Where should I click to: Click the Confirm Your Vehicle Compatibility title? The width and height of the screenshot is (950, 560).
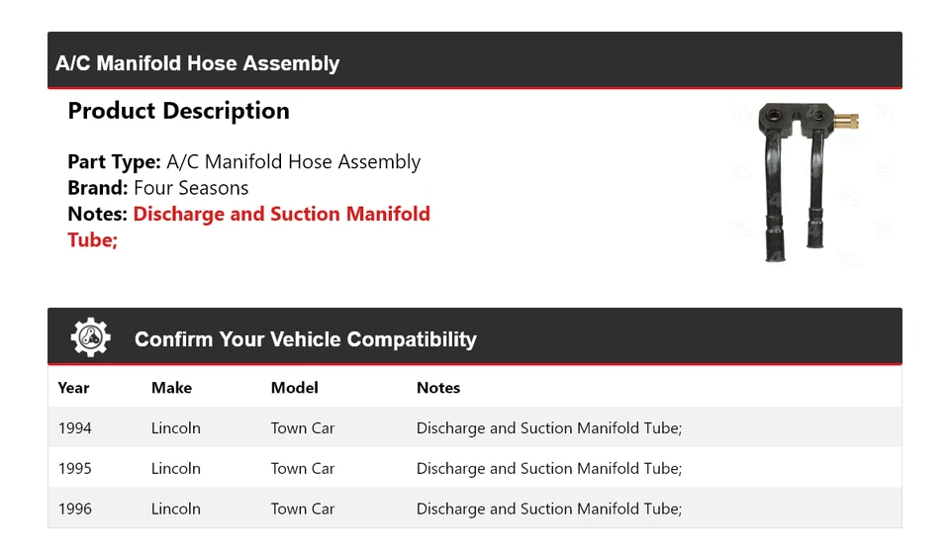pyautogui.click(x=306, y=339)
